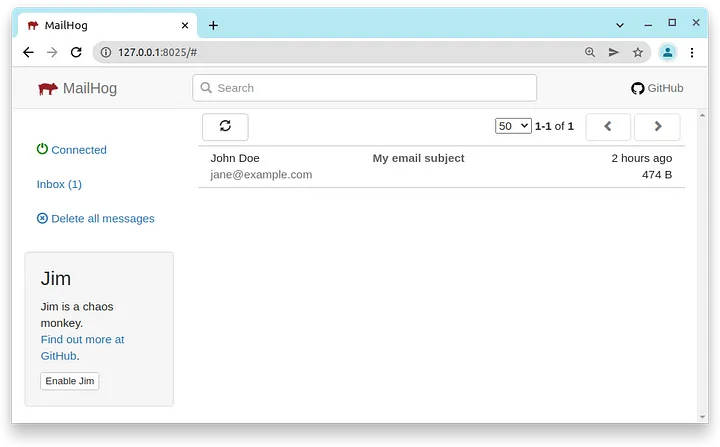Viewport: 720px width, 447px height.
Task: Click the green Connected power icon
Action: click(x=42, y=149)
